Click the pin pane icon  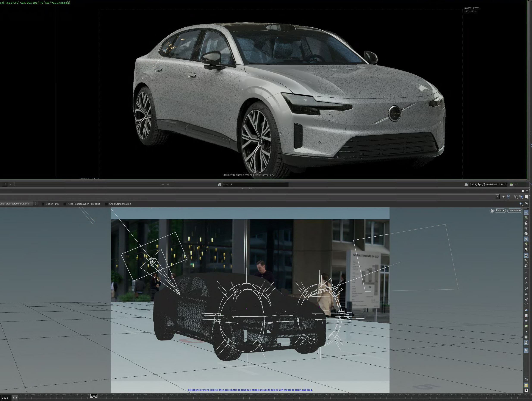[x=503, y=197]
